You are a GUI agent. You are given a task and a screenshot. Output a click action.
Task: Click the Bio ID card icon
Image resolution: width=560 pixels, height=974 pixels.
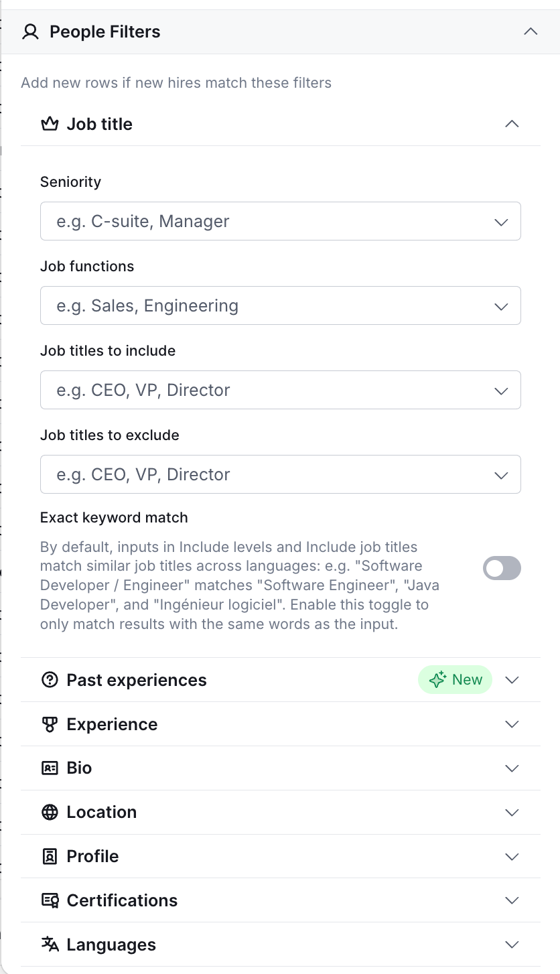(x=50, y=768)
